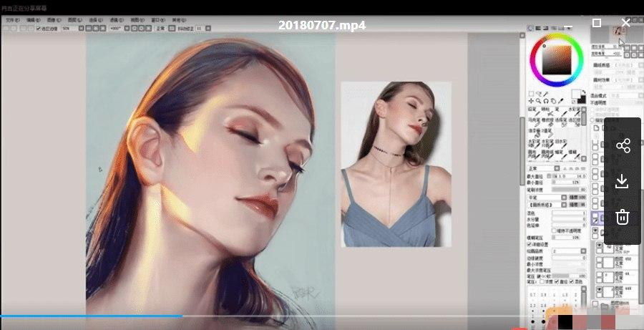Image resolution: width=644 pixels, height=330 pixels.
Task: Click the 20180707.mp4 video title
Action: coord(321,24)
